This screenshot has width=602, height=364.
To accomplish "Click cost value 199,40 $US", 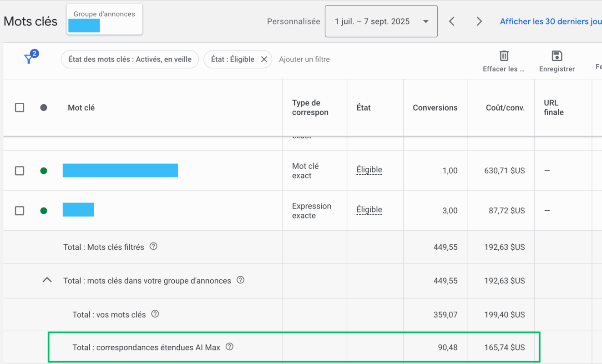I will pos(505,314).
